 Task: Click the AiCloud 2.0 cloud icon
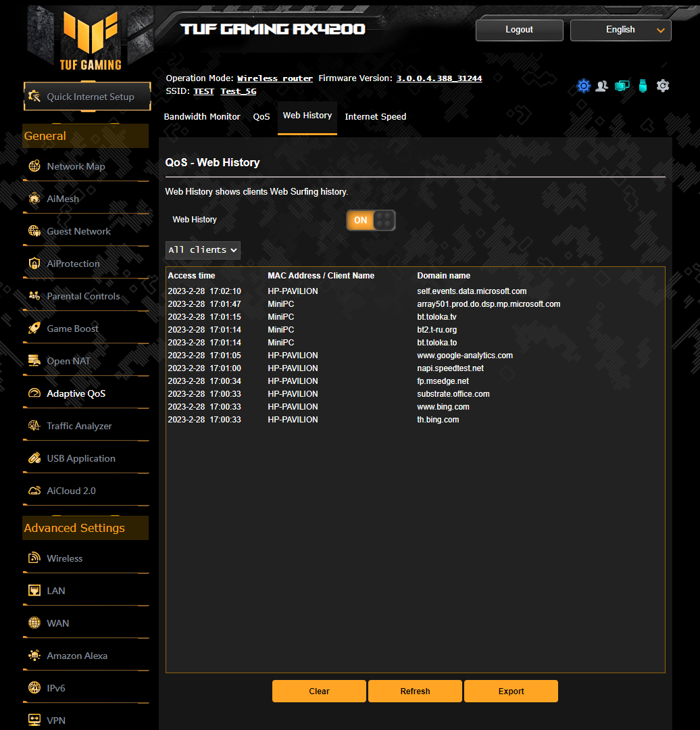(34, 491)
